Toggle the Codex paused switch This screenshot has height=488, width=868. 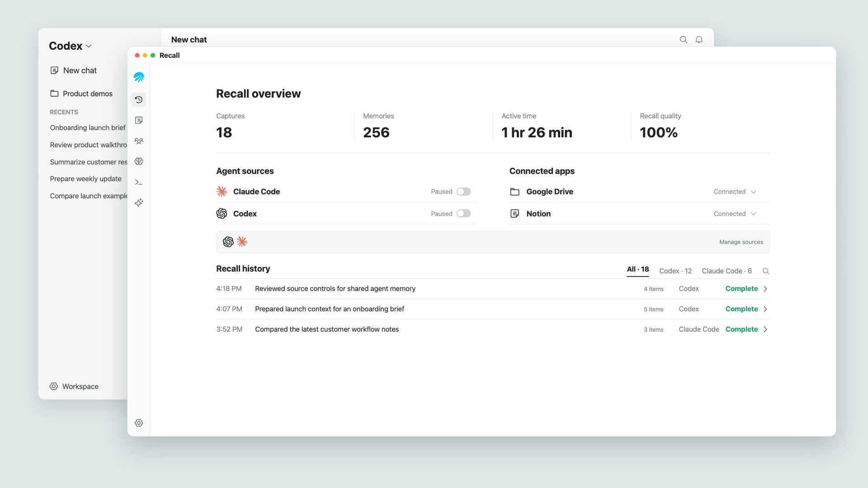(463, 214)
